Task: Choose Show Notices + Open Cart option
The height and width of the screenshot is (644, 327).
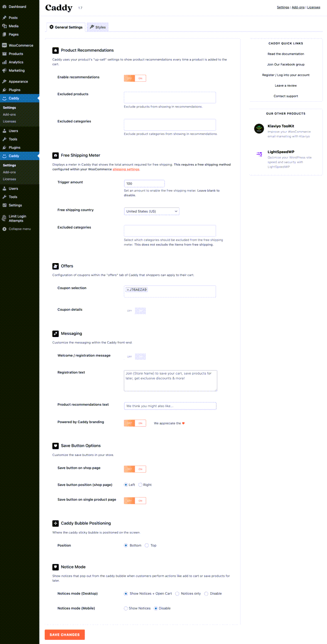Action: (x=126, y=594)
